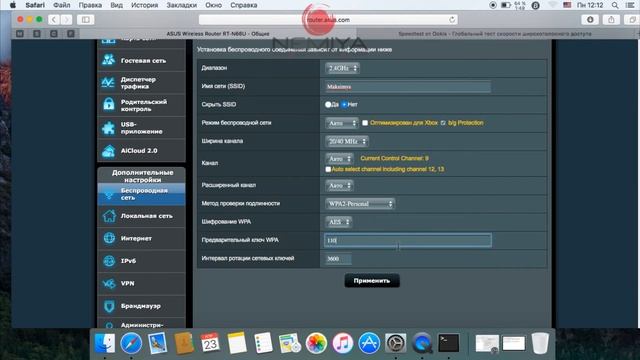The width and height of the screenshot is (640, 360).
Task: Show Safari downloads
Action: click(590, 20)
